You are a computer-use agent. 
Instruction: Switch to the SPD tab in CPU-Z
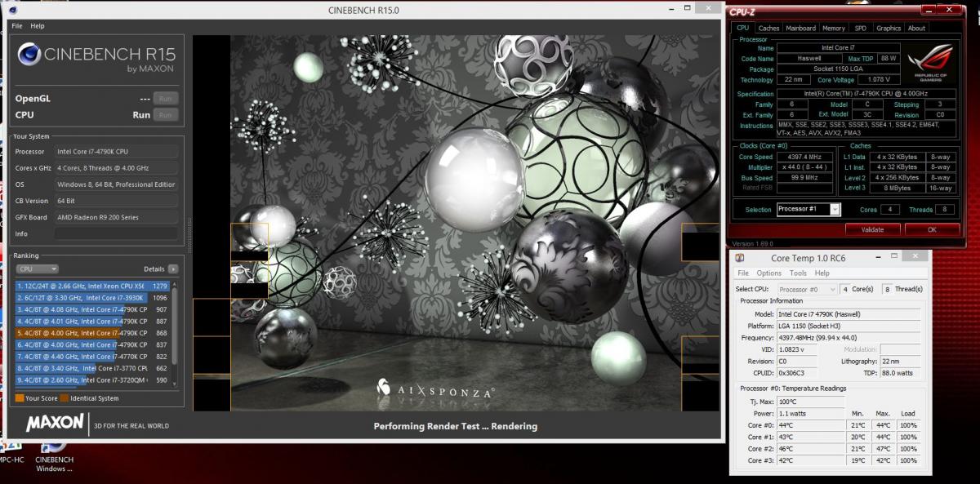coord(860,28)
